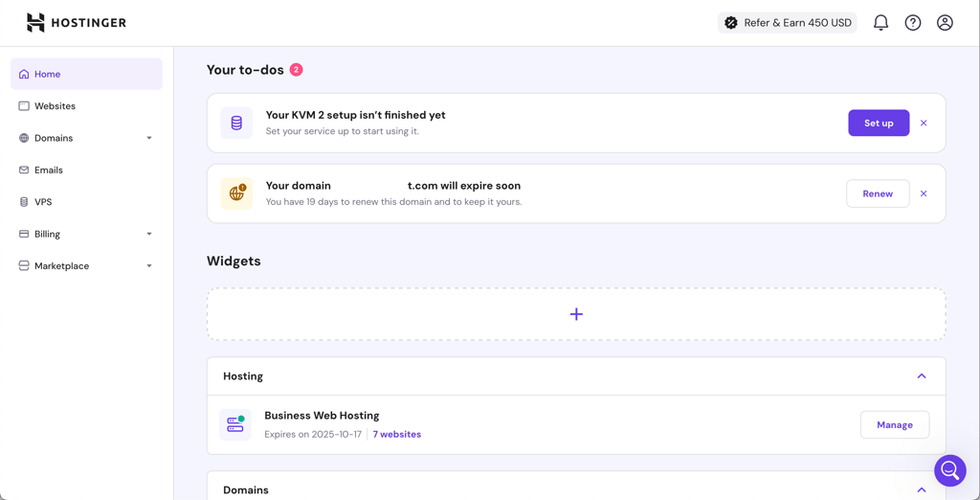Collapse the Domains section chevron
980x500 pixels.
click(x=922, y=489)
